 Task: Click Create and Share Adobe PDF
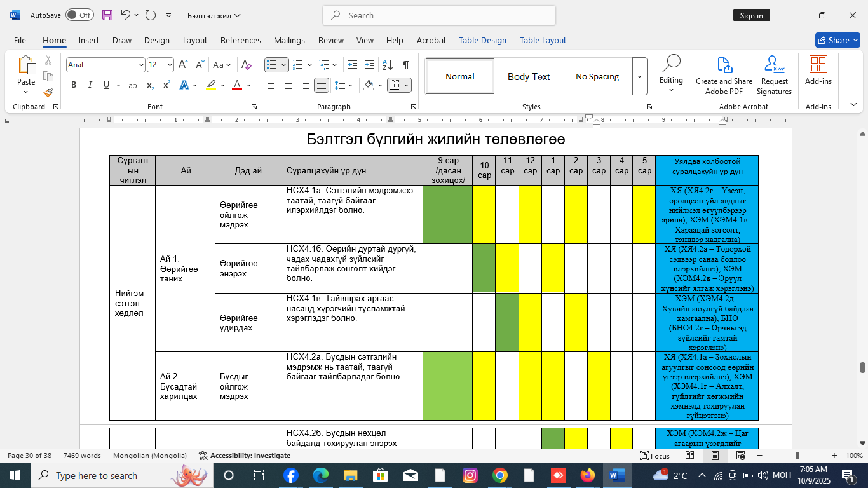pos(724,75)
